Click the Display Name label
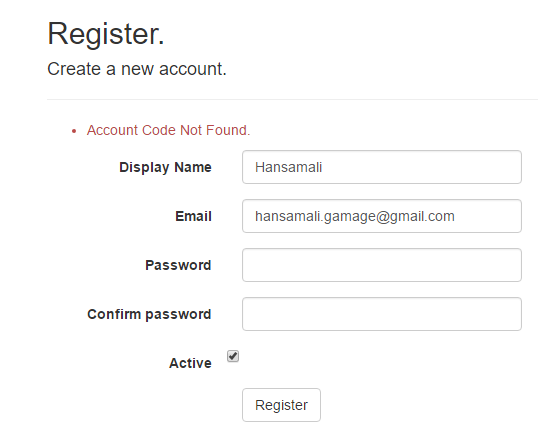The image size is (538, 440). pyautogui.click(x=165, y=167)
